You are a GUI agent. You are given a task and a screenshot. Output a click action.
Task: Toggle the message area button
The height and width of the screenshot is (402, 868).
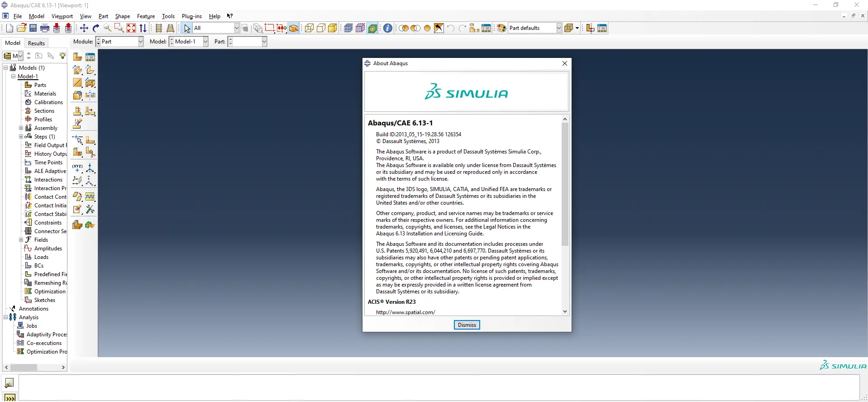[x=10, y=383]
